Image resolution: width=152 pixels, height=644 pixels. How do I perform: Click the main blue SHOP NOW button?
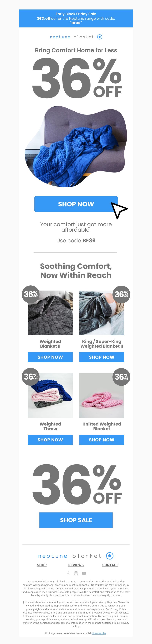point(76,204)
